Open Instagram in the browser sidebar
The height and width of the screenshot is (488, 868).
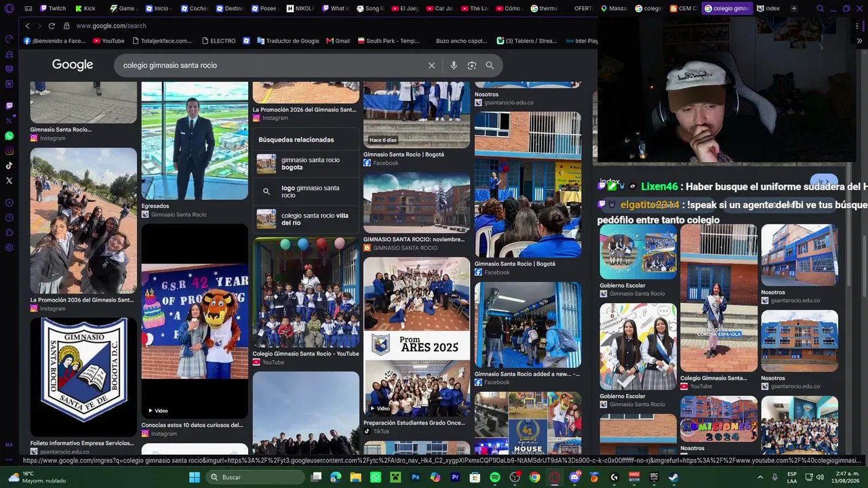[x=9, y=151]
